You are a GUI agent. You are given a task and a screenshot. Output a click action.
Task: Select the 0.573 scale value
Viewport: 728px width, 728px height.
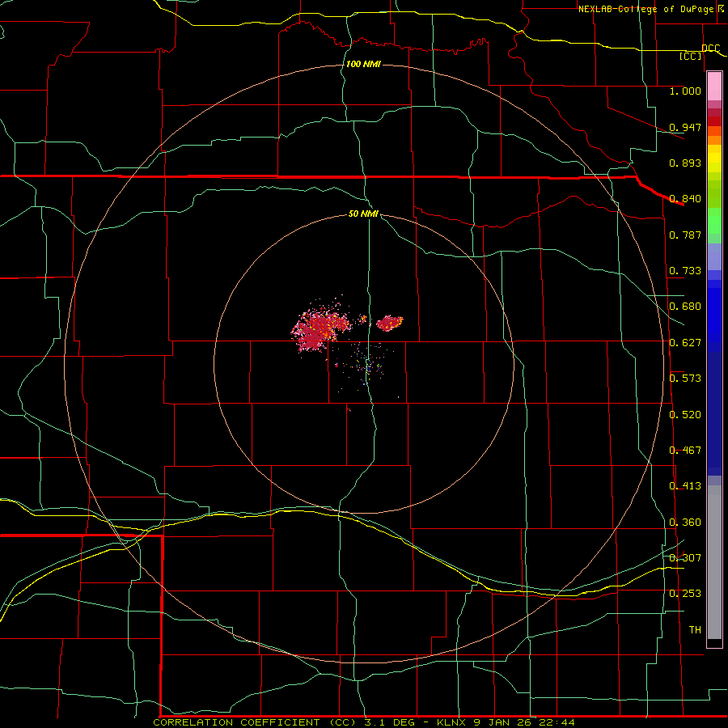click(685, 378)
